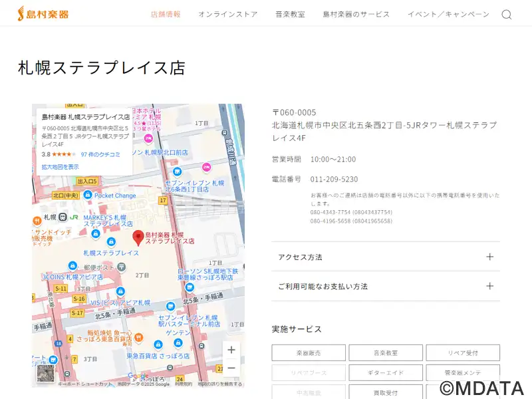The height and width of the screenshot is (399, 532).
Task: Open the 利用規約 map link
Action: [184, 384]
